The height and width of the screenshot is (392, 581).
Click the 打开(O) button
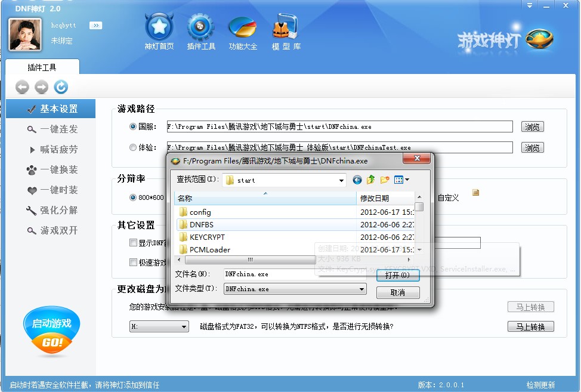point(398,275)
